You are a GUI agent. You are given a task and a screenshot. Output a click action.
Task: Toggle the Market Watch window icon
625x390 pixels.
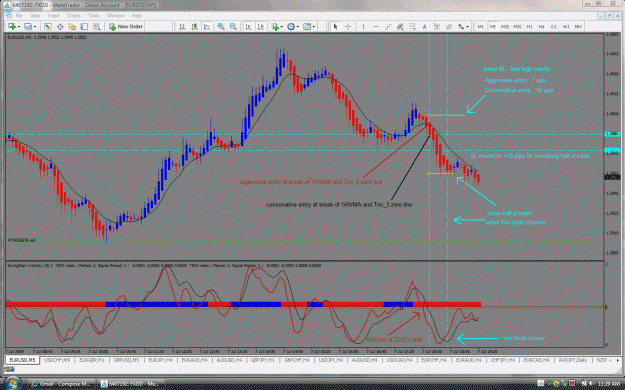[x=47, y=27]
